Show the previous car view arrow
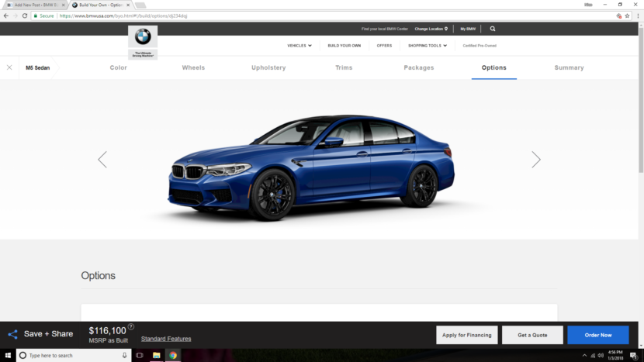 (x=102, y=160)
